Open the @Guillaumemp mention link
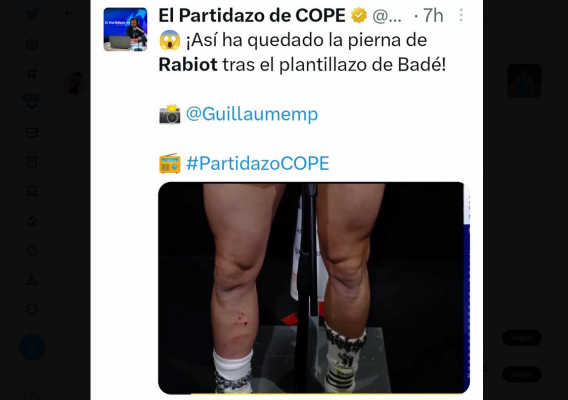The height and width of the screenshot is (400, 568). pyautogui.click(x=252, y=114)
